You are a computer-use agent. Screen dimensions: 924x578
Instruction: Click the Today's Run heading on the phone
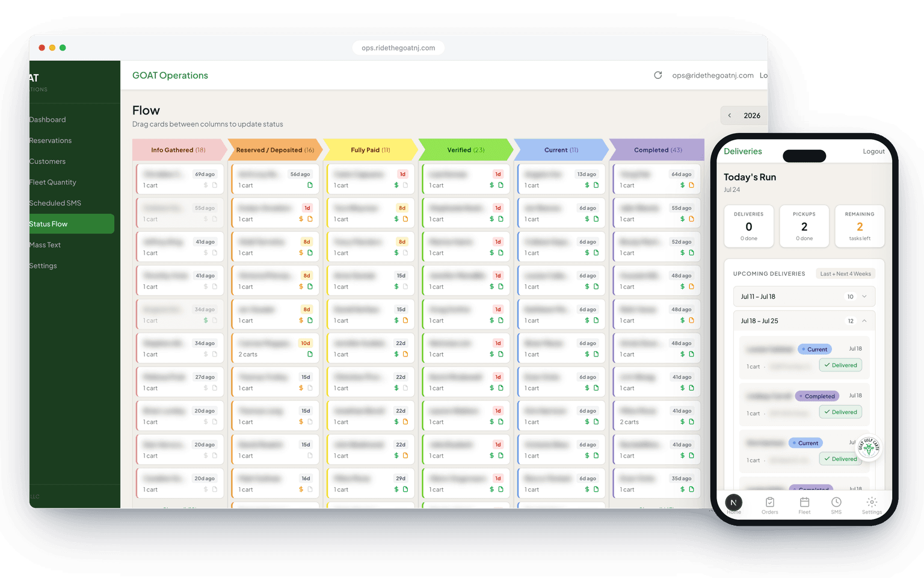point(750,177)
